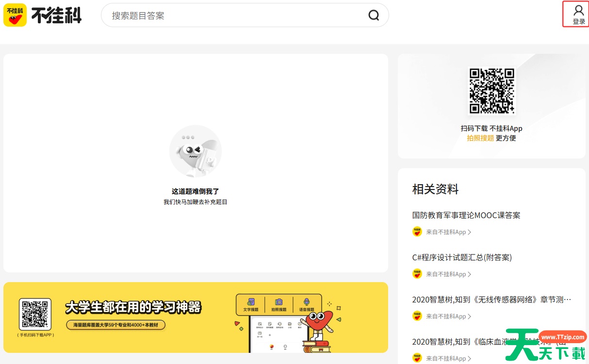Click the 拍照搜题 orange text link
This screenshot has height=364, width=589.
tap(480, 138)
